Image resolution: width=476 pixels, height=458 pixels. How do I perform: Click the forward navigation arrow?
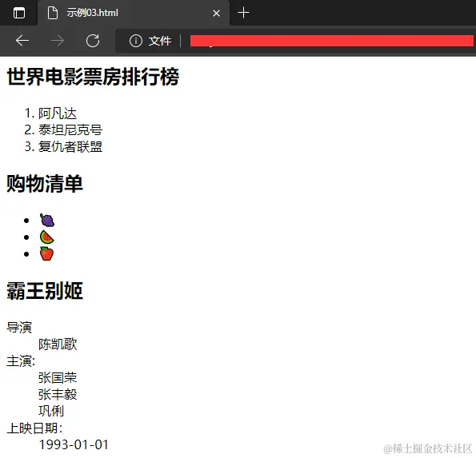click(x=58, y=41)
